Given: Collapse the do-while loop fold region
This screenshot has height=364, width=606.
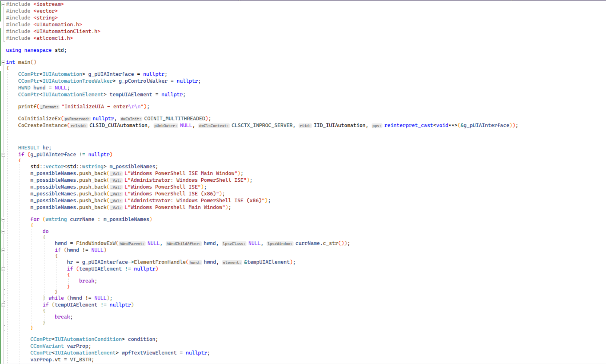Looking at the screenshot, I should (x=3, y=231).
